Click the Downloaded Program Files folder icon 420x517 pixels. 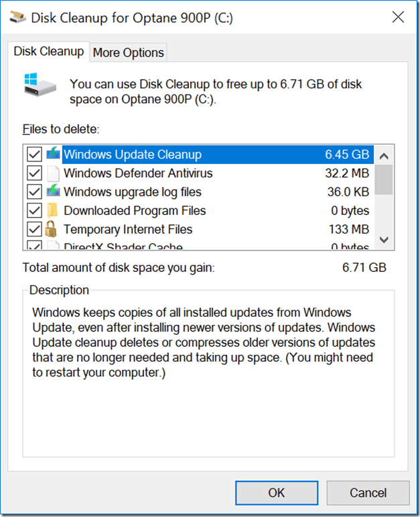[53, 210]
